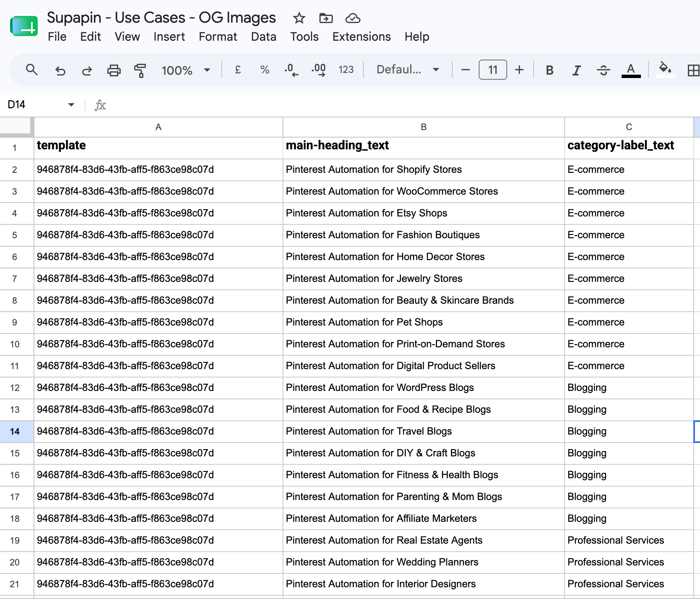Activate the paint format tool

coord(140,70)
